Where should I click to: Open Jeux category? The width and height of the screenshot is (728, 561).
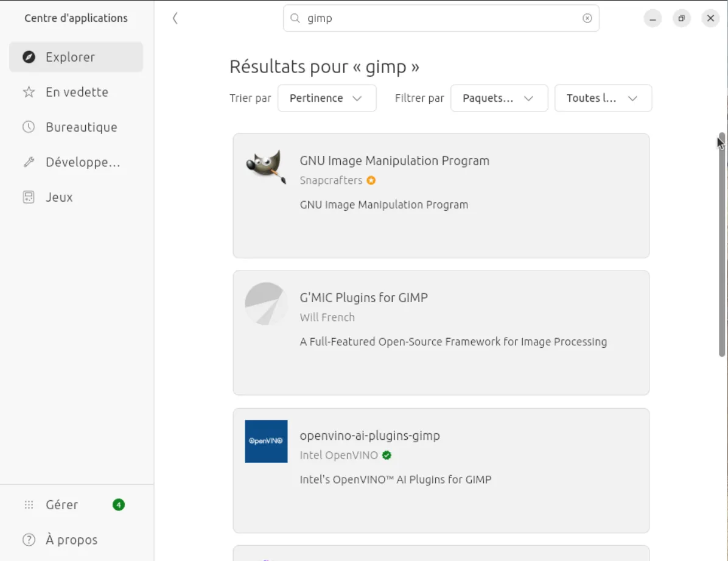tap(76, 197)
